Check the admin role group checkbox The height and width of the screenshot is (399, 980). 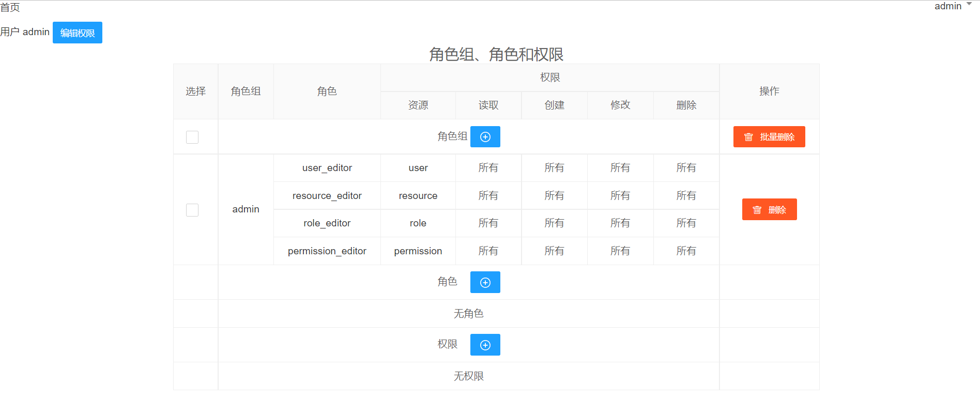click(x=192, y=210)
